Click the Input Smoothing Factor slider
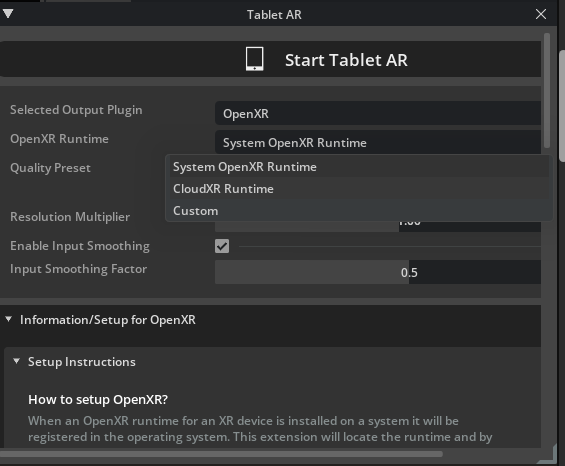The height and width of the screenshot is (466, 565). pos(378,272)
